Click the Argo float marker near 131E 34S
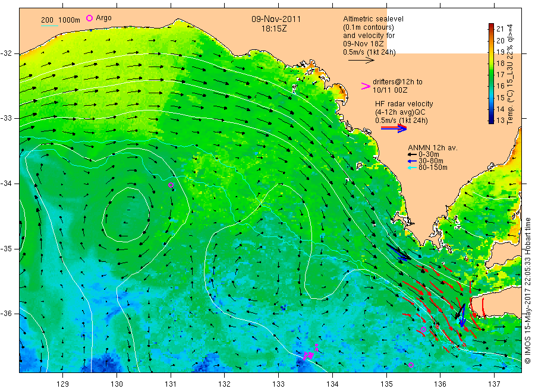The width and height of the screenshot is (535, 392). pyautogui.click(x=171, y=185)
